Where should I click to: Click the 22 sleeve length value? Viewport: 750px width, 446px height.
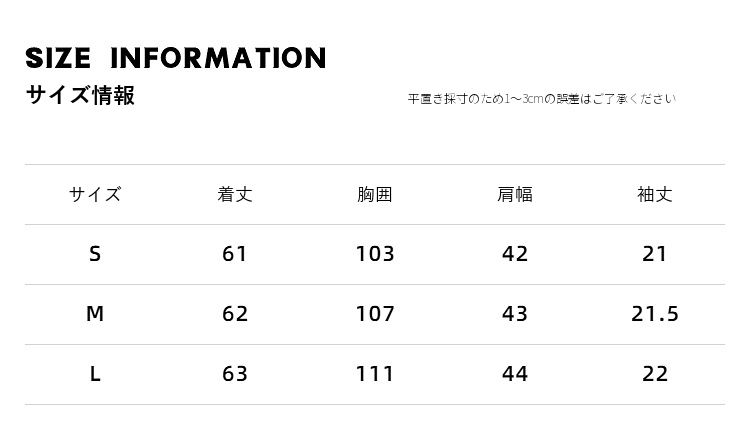pos(655,374)
